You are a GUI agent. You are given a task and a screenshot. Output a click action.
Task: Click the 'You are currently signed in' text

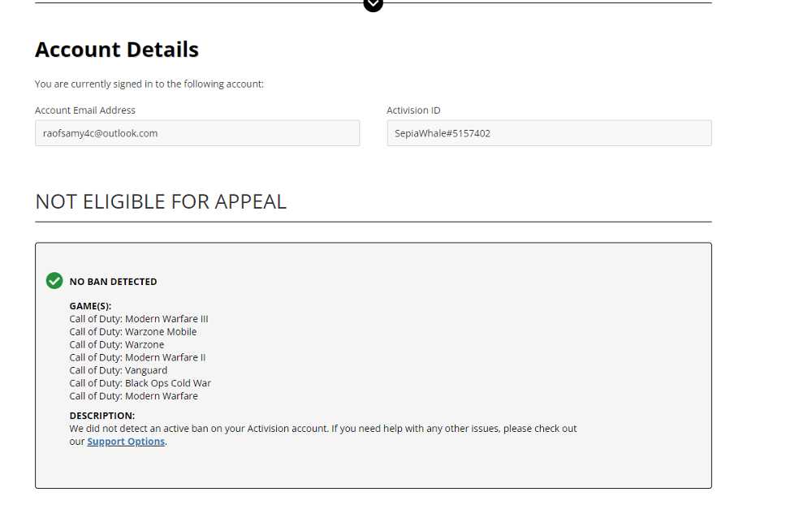pos(149,84)
